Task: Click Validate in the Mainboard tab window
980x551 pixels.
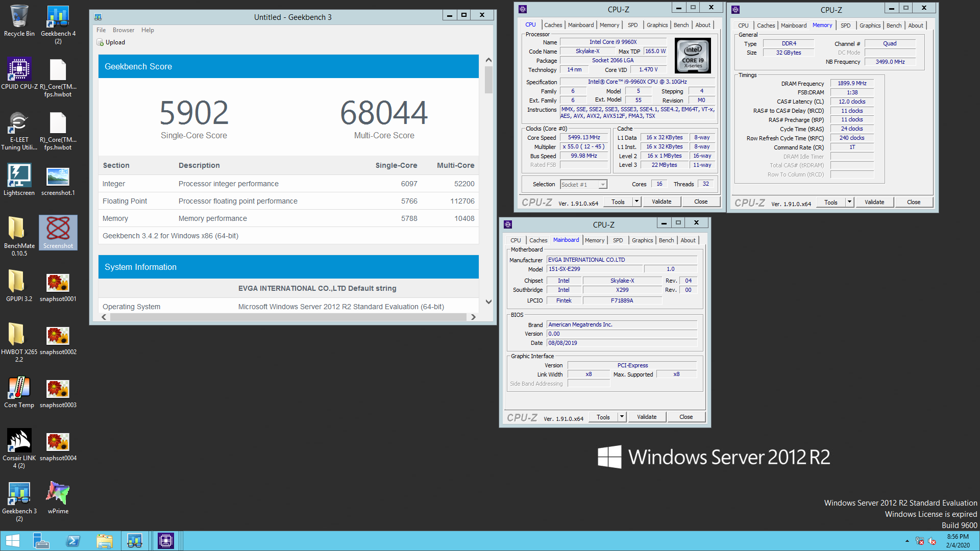Action: click(647, 417)
